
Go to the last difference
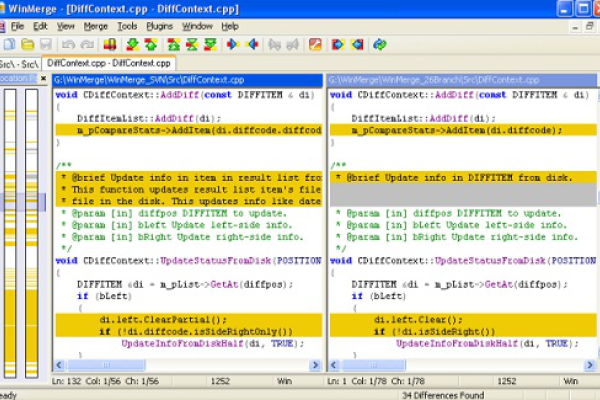(210, 45)
